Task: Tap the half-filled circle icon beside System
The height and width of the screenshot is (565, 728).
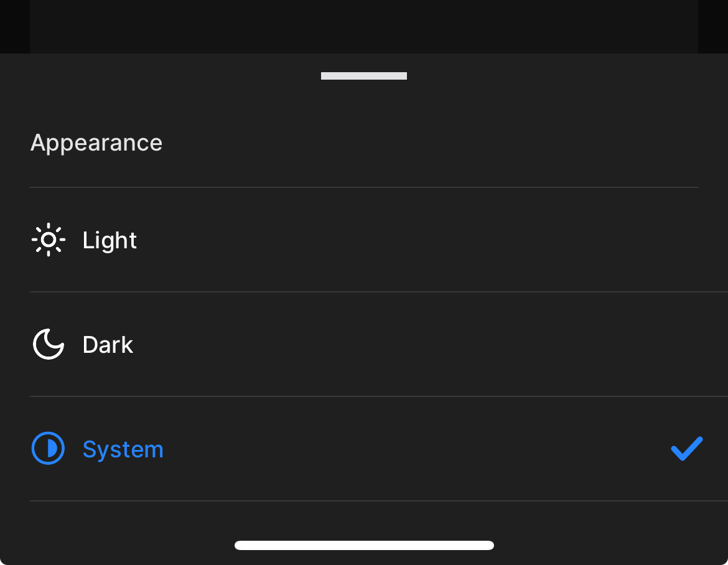Action: 48,448
